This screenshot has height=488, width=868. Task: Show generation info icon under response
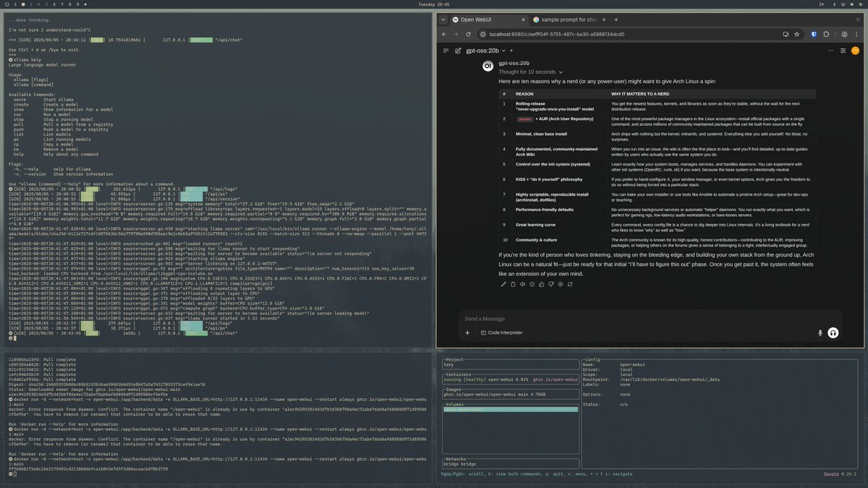[532, 284]
